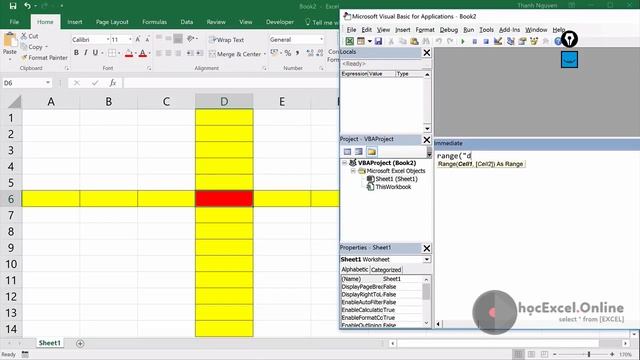Viewport: 640px width, 360px height.
Task: Click Format Painter in Excel ribbon
Action: [x=44, y=58]
